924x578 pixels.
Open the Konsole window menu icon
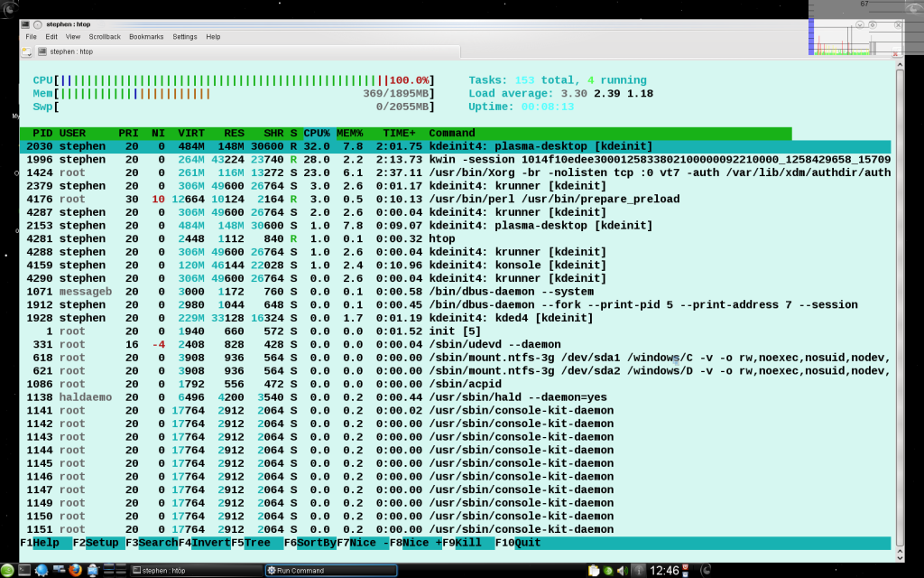click(25, 24)
